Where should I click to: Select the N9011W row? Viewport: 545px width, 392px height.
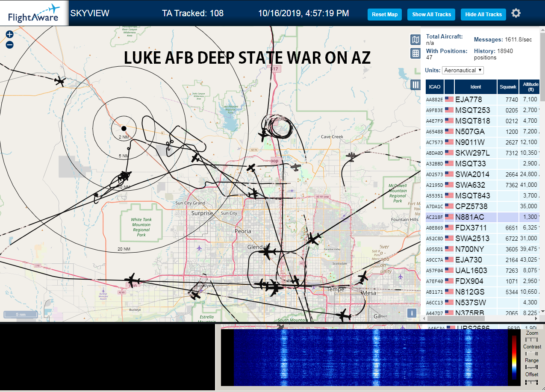[483, 142]
